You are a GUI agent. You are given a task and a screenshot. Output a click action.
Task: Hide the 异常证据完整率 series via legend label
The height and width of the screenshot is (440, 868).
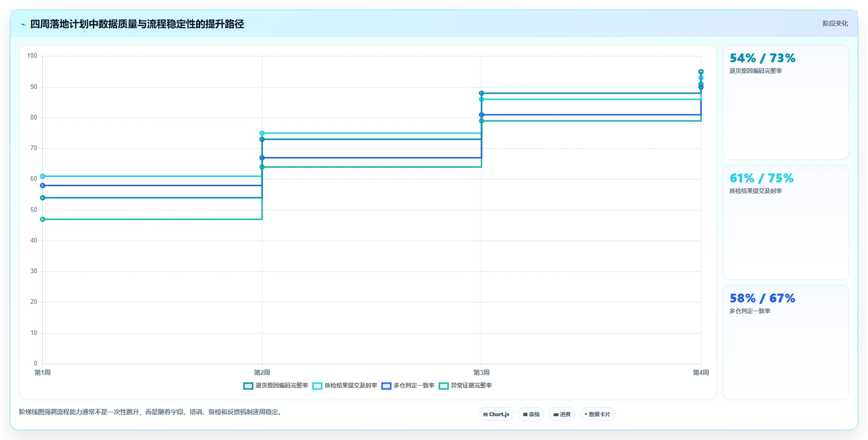click(471, 386)
